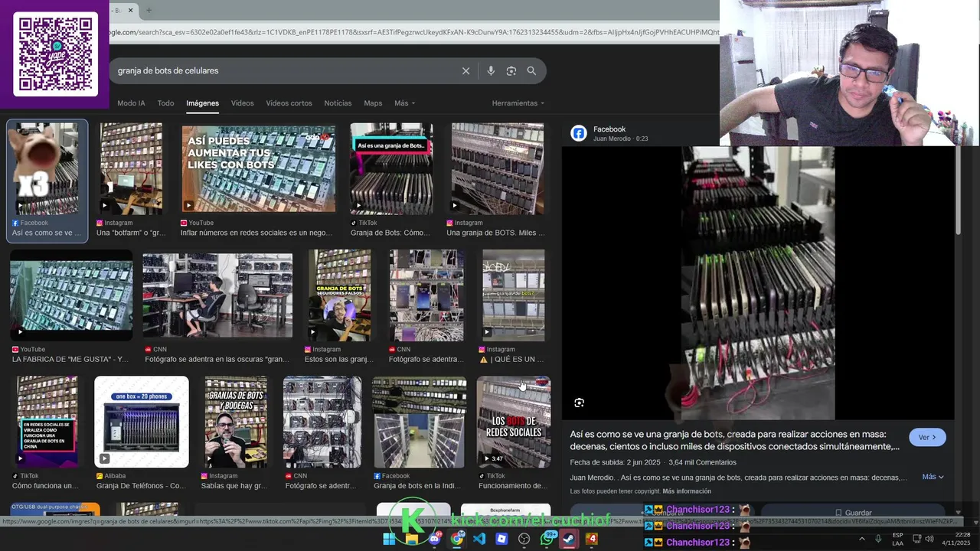Viewport: 980px width, 551px height.
Task: Click the 'Juan Merodio · 0:23' author text
Action: point(621,139)
